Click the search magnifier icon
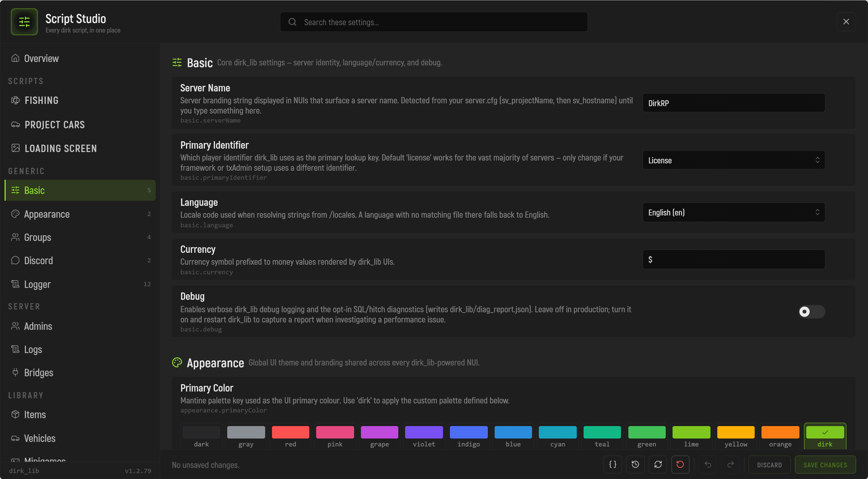868x479 pixels. pos(292,22)
